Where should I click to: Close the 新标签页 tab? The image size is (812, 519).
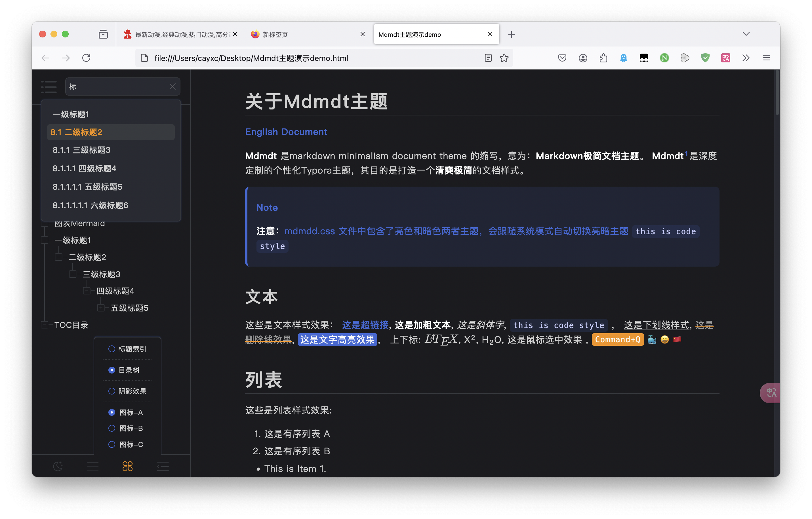coord(363,34)
